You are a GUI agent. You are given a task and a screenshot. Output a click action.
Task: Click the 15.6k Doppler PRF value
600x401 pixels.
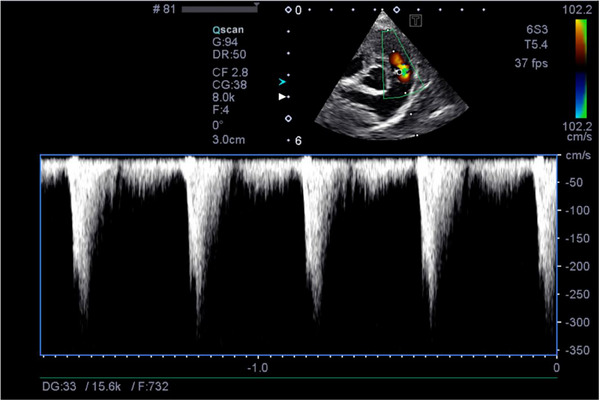[x=106, y=386]
